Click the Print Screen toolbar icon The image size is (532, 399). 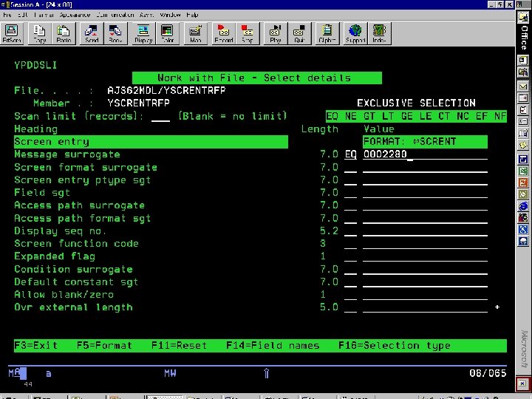tap(12, 33)
